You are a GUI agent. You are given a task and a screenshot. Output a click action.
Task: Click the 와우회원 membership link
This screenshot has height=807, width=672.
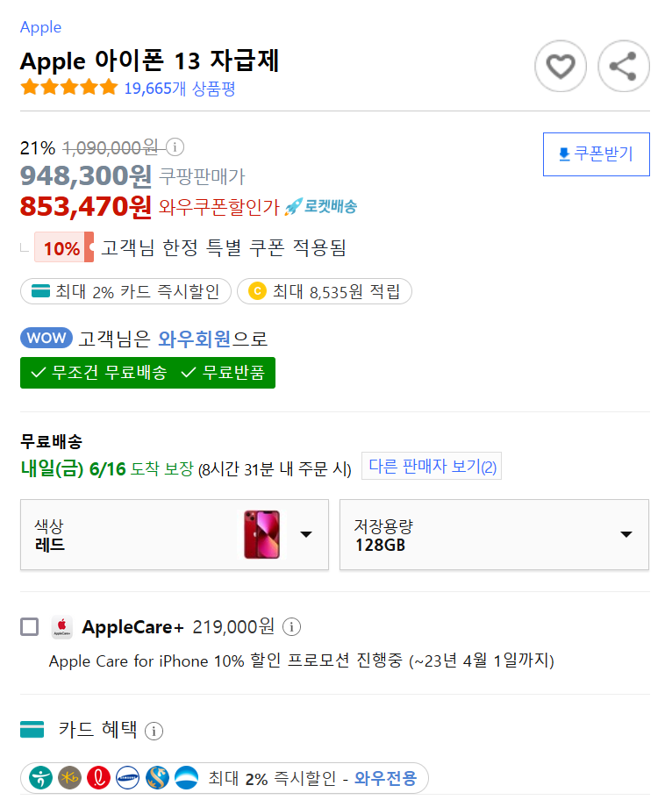coord(195,339)
